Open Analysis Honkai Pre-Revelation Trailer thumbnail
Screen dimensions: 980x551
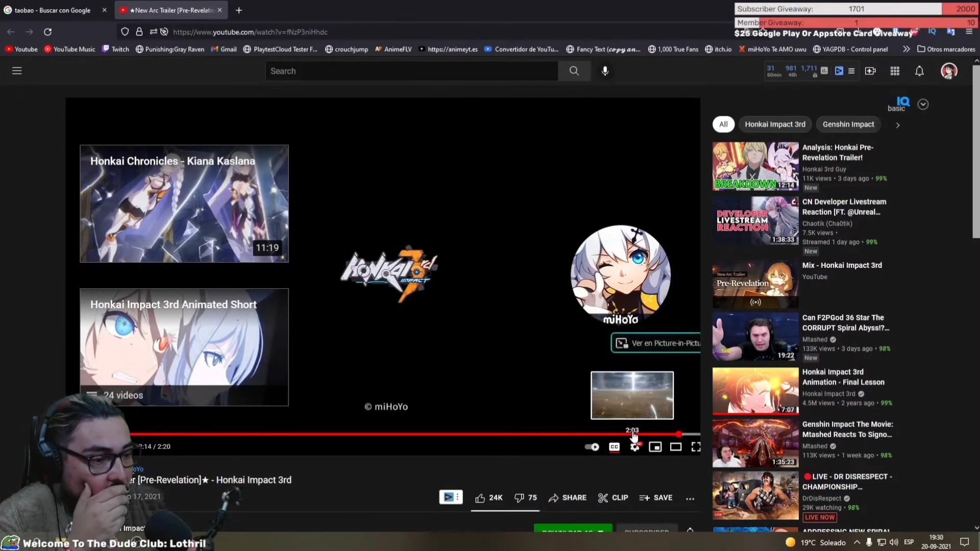point(755,166)
